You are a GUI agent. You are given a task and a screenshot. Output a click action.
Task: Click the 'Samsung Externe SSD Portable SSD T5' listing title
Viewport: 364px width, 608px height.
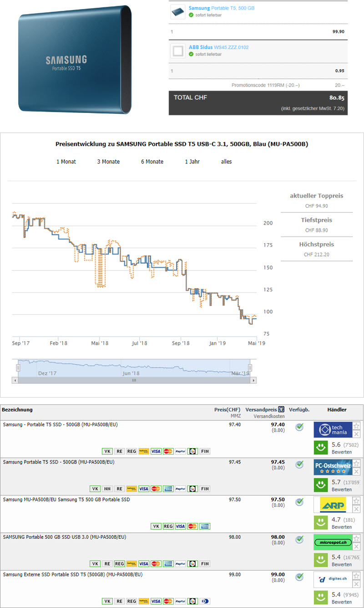[x=73, y=574]
